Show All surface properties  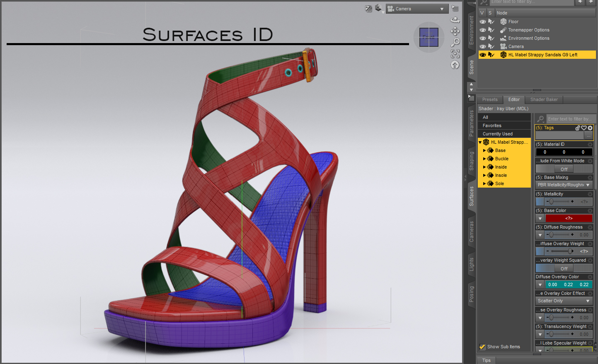504,117
